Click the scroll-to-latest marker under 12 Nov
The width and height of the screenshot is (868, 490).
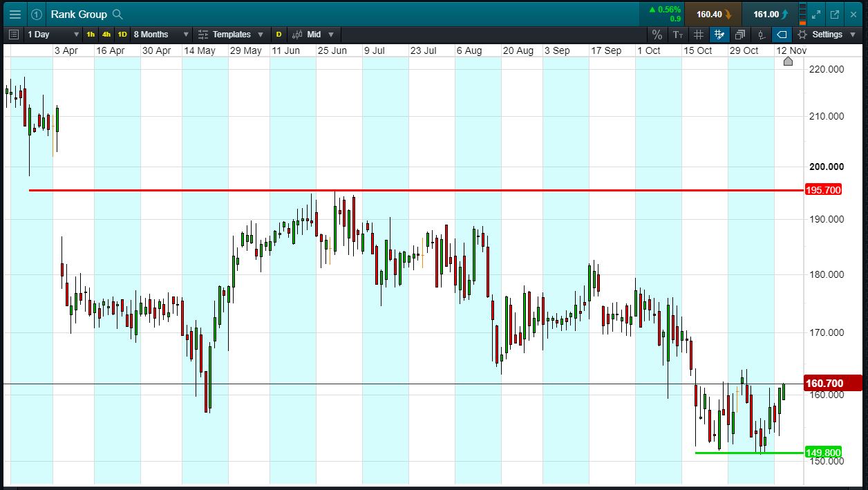click(788, 62)
